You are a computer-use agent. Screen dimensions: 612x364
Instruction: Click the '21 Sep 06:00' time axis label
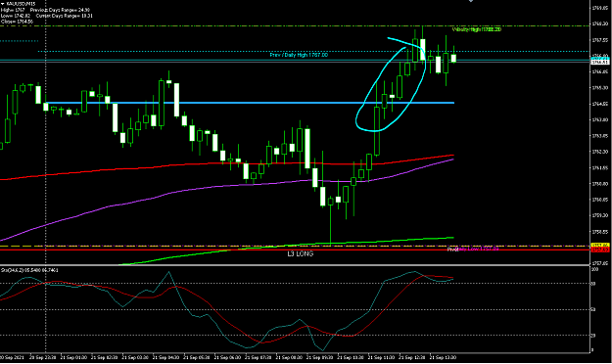227,357
